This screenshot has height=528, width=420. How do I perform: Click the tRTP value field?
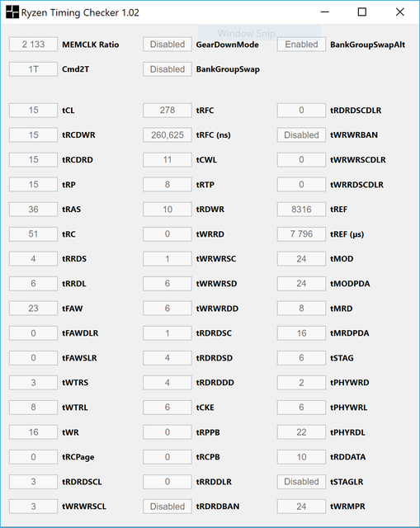pos(168,184)
